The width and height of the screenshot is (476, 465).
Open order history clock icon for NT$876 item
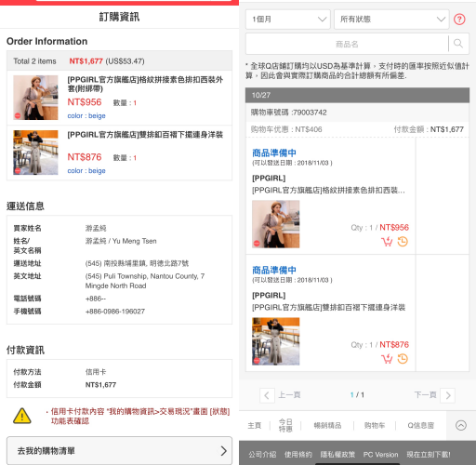click(x=403, y=359)
